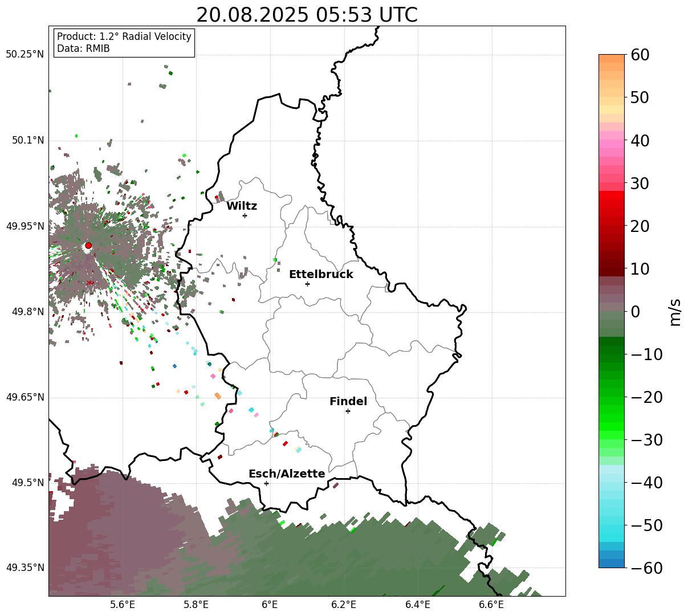Click the colorbar tick label 30
This screenshot has width=688, height=616.
[x=640, y=183]
